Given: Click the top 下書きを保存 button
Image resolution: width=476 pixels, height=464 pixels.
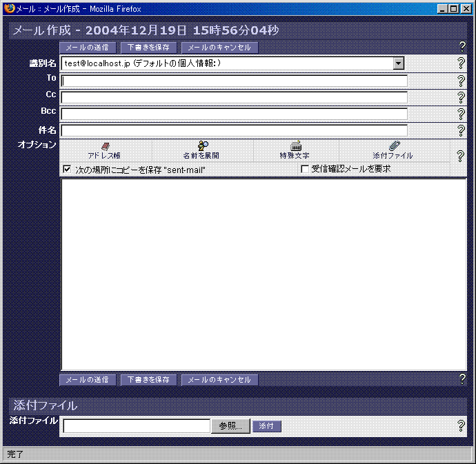Looking at the screenshot, I should 148,48.
